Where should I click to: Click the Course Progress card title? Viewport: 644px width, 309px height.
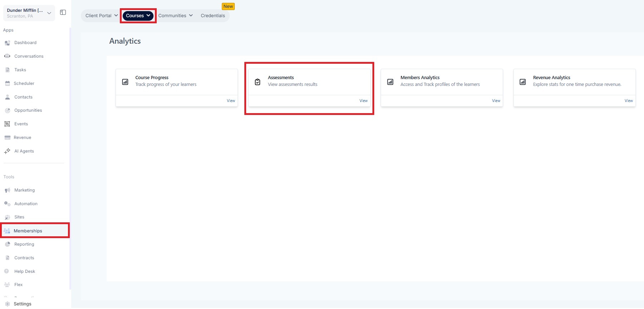[152, 78]
